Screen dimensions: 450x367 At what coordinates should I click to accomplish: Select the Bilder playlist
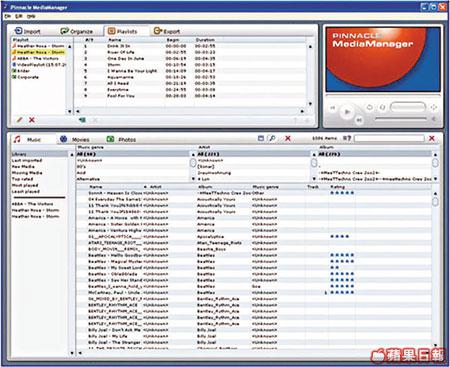tap(21, 71)
